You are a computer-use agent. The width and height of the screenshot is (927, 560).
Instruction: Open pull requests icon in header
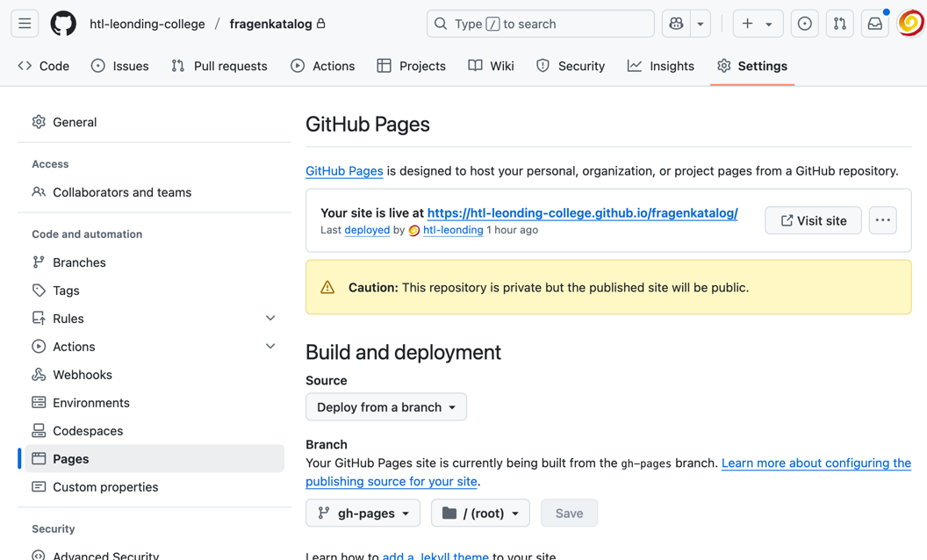(839, 24)
